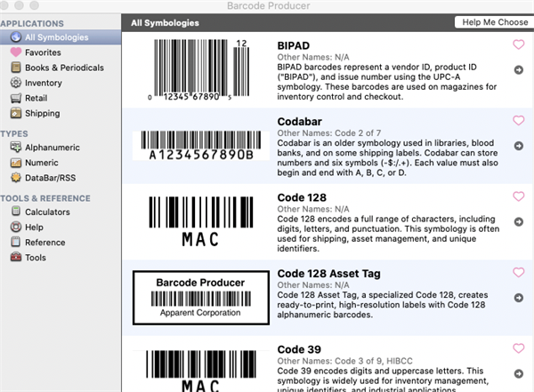The image size is (534, 392).
Task: Click the Alphanumeric type icon
Action: click(16, 148)
